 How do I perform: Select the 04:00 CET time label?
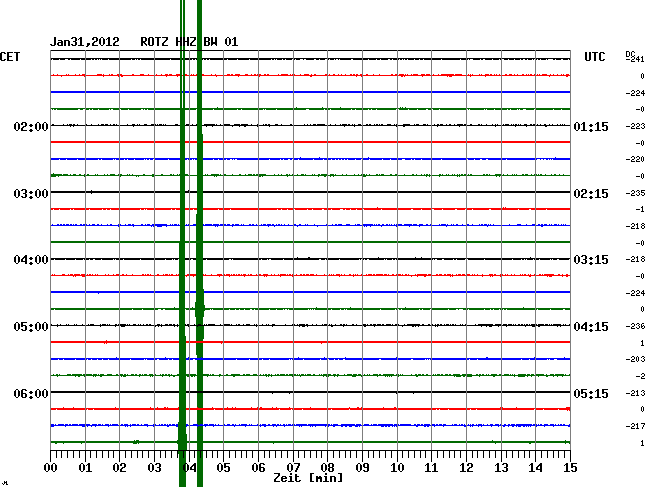pyautogui.click(x=31, y=260)
